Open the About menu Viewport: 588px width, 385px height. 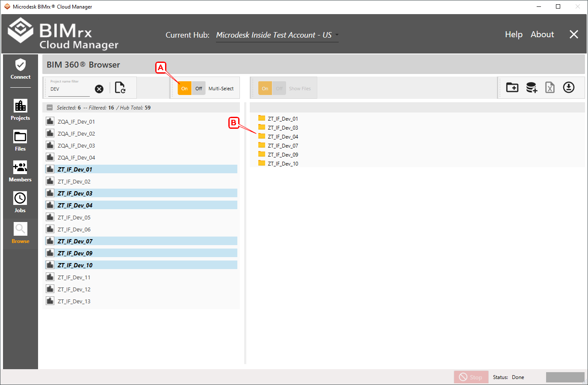point(542,34)
